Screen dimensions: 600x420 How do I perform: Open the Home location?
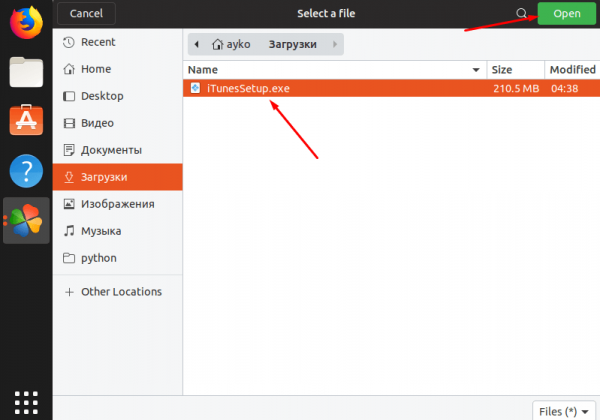[x=117, y=69]
